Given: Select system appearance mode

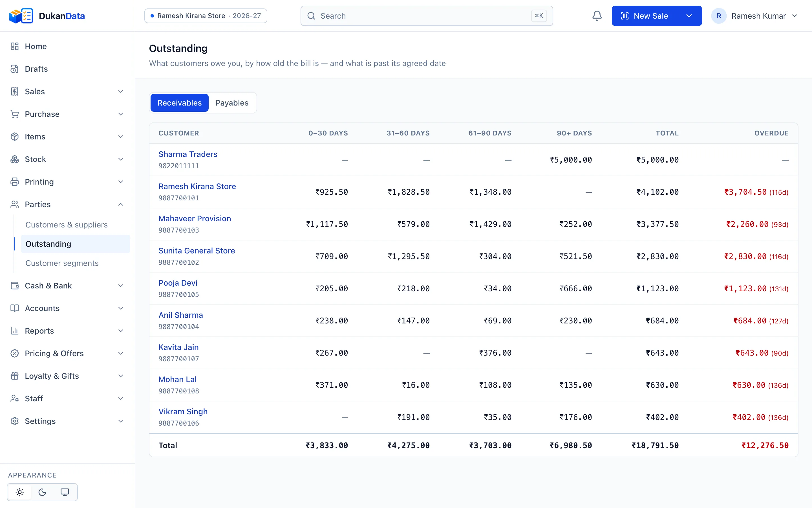Looking at the screenshot, I should click(65, 492).
